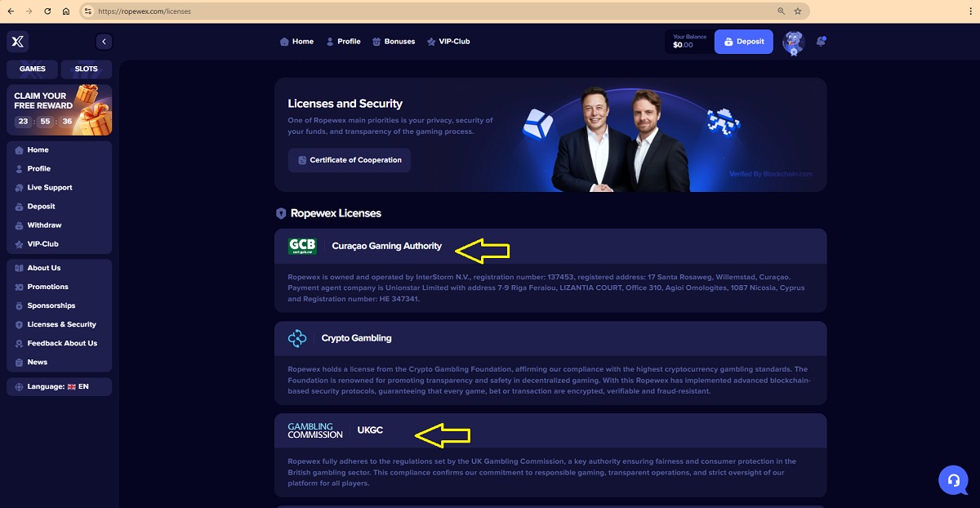980x508 pixels.
Task: Click the user avatar icon
Action: coord(793,42)
